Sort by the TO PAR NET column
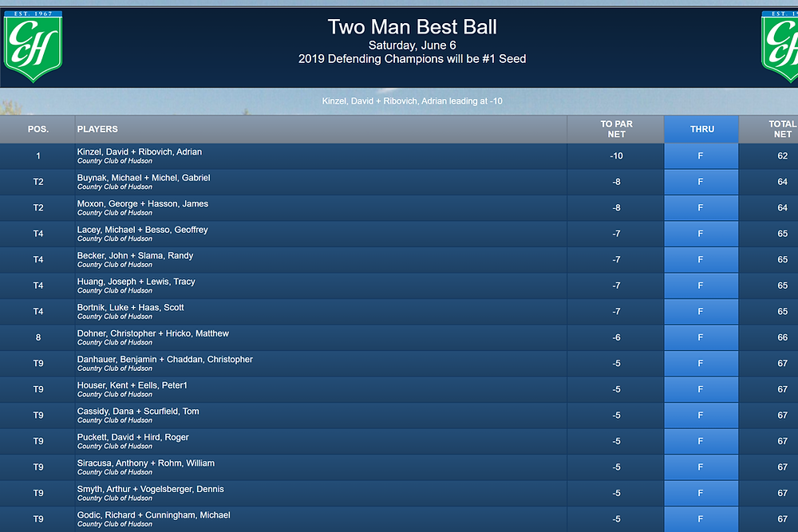 pos(616,128)
